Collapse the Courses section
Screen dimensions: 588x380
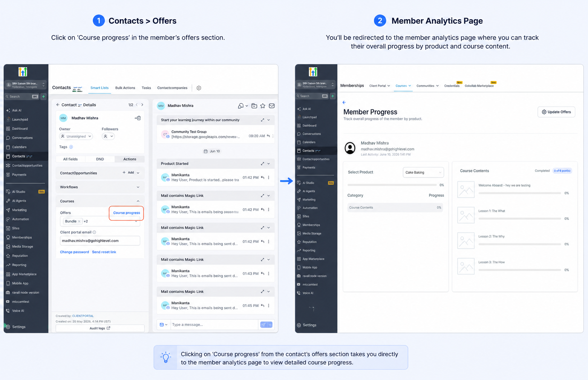pyautogui.click(x=138, y=201)
